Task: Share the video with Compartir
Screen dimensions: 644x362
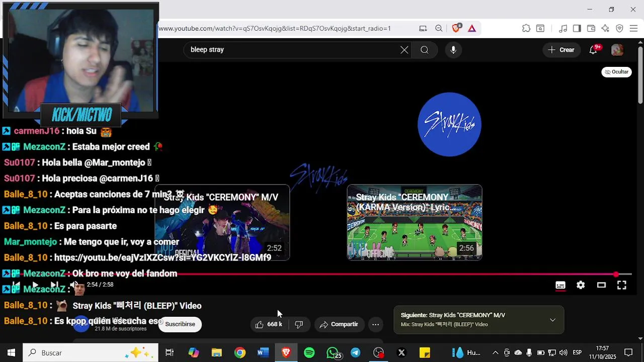Action: click(339, 324)
